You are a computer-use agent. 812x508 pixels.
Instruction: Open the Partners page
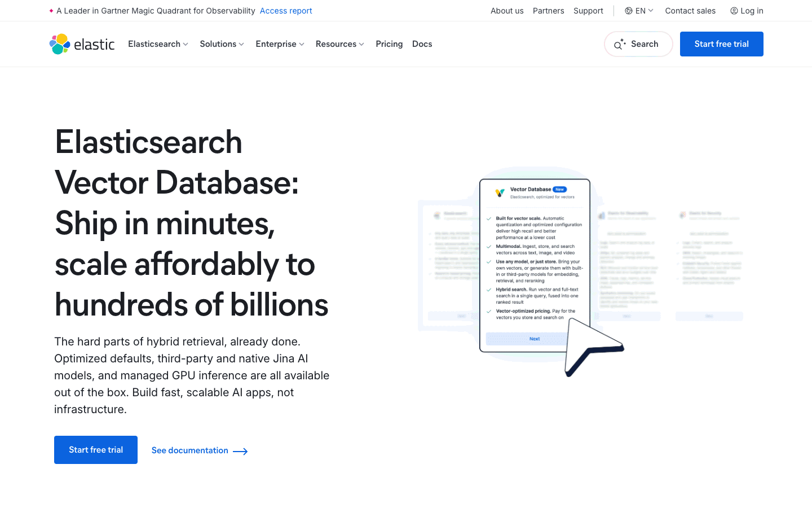549,11
